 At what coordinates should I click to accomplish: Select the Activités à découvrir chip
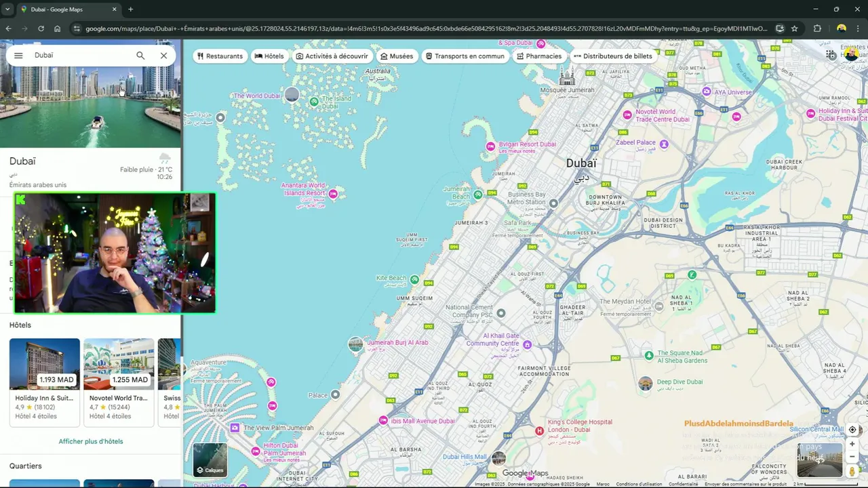coord(332,56)
